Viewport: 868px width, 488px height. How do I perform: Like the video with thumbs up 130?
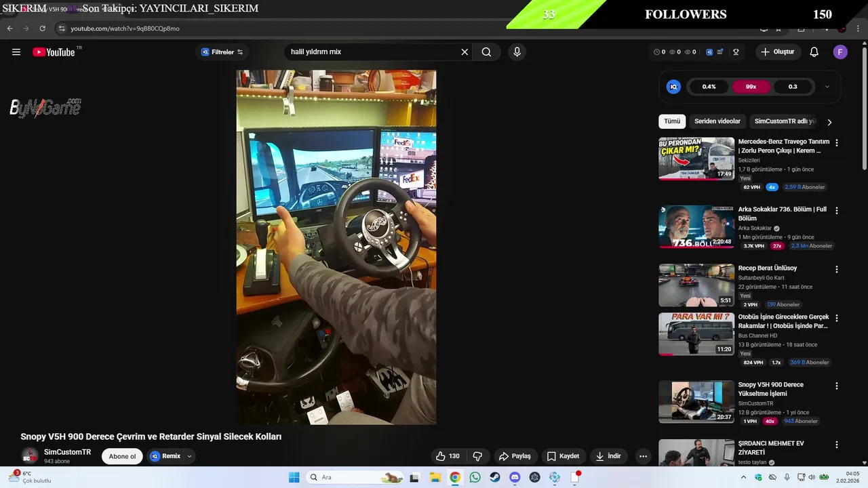point(448,456)
